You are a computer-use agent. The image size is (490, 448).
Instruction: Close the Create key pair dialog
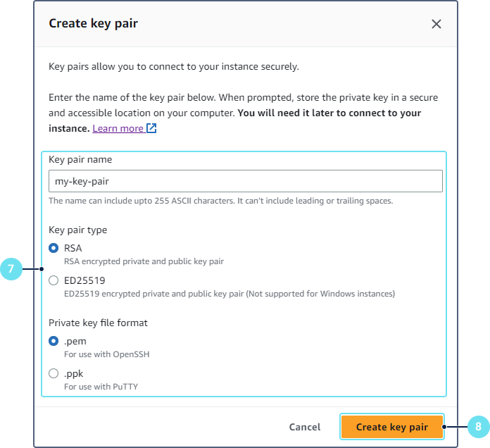coord(436,24)
